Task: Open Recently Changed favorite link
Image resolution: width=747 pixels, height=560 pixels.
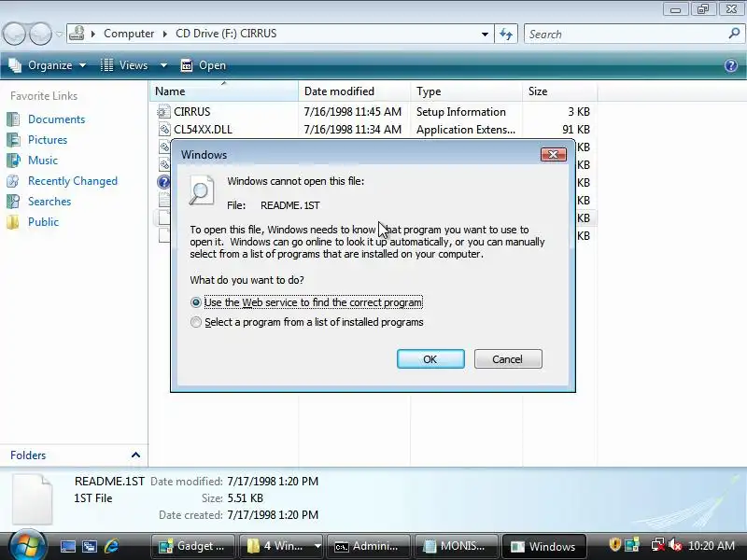Action: [73, 181]
